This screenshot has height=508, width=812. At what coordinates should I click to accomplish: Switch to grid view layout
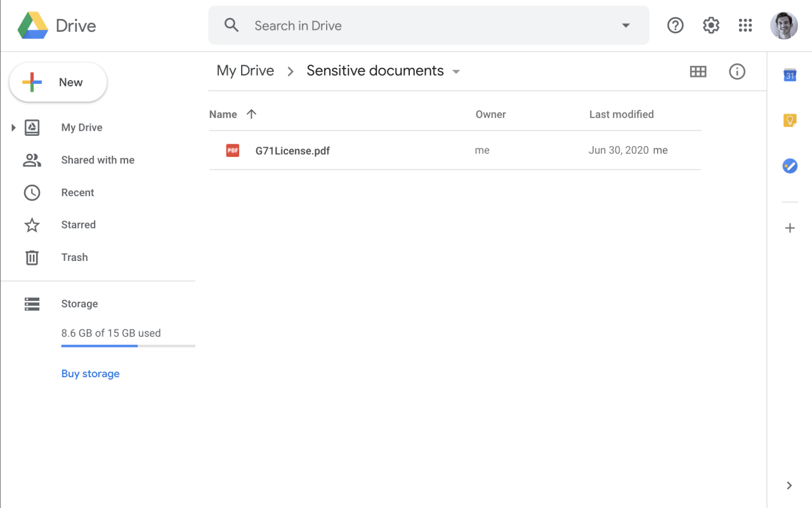coord(698,72)
